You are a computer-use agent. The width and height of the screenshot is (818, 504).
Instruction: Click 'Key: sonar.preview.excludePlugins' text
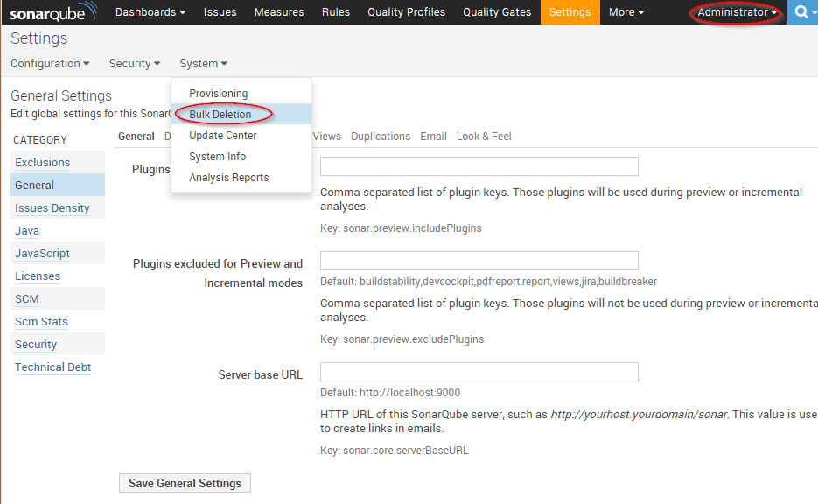click(x=402, y=339)
